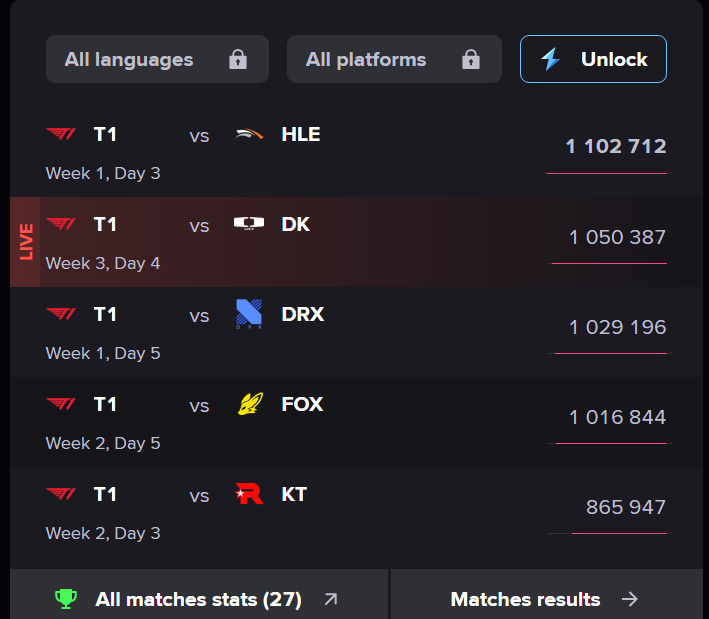Click the 1 029 196 viewers count
709x619 pixels.
tap(616, 327)
